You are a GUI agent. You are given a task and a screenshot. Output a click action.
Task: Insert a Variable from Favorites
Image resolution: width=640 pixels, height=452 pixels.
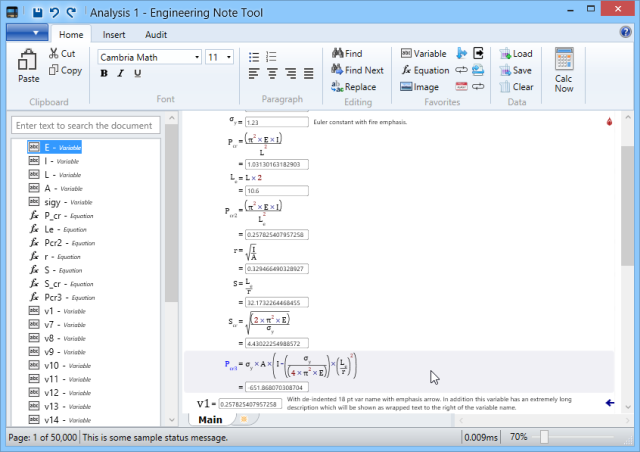pyautogui.click(x=423, y=53)
